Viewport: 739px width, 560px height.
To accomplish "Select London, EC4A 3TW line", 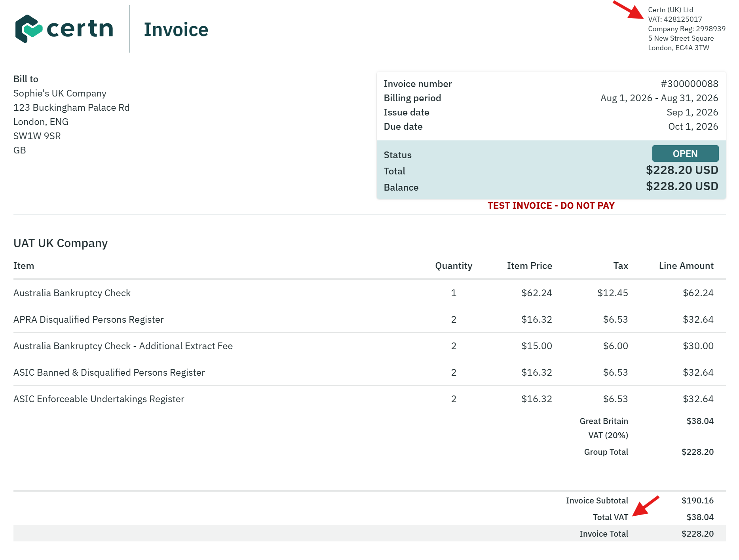I will point(678,48).
